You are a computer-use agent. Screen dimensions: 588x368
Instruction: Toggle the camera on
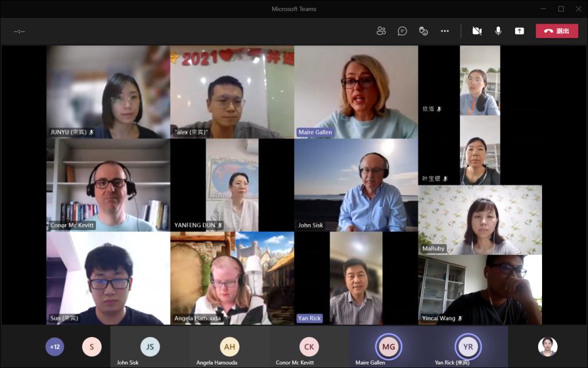coord(477,31)
